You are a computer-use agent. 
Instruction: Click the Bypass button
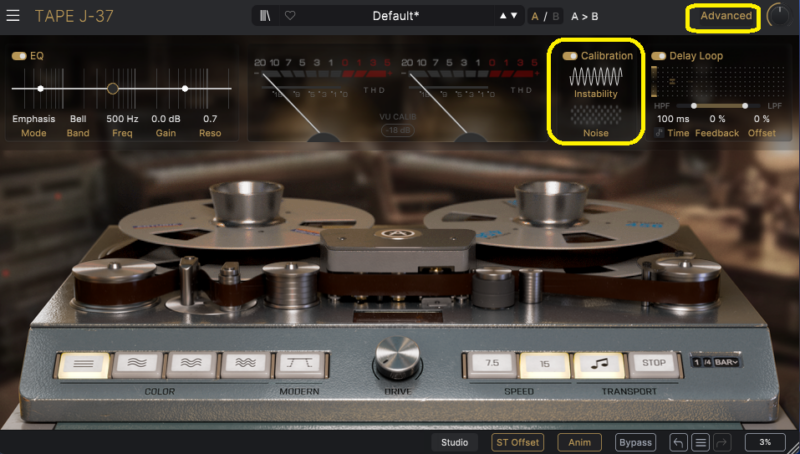point(635,442)
